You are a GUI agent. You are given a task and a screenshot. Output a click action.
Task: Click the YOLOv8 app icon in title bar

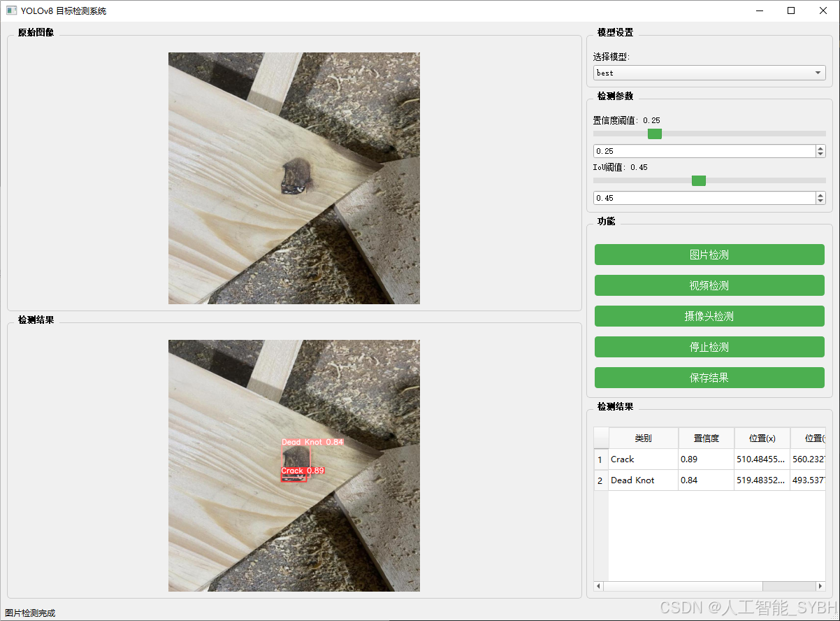tap(11, 10)
